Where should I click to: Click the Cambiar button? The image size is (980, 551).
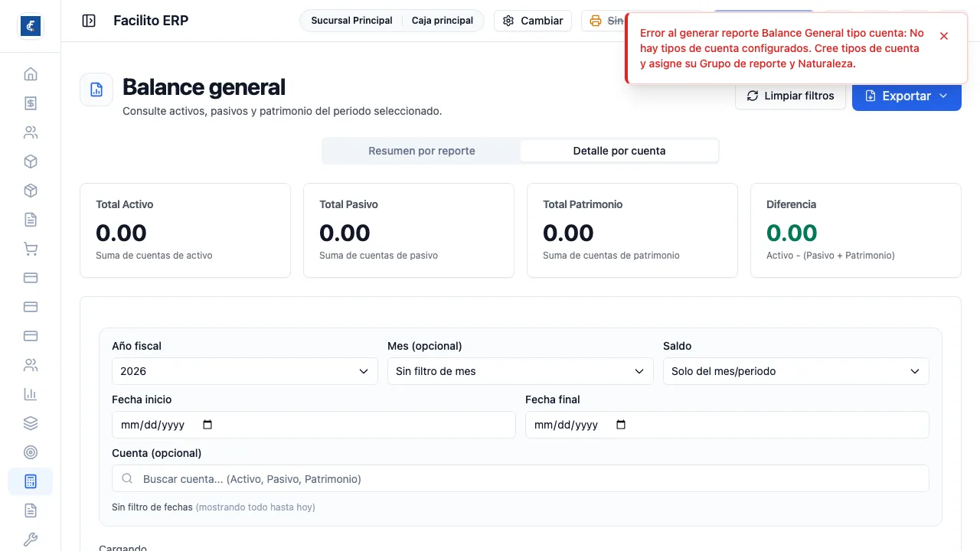click(533, 21)
